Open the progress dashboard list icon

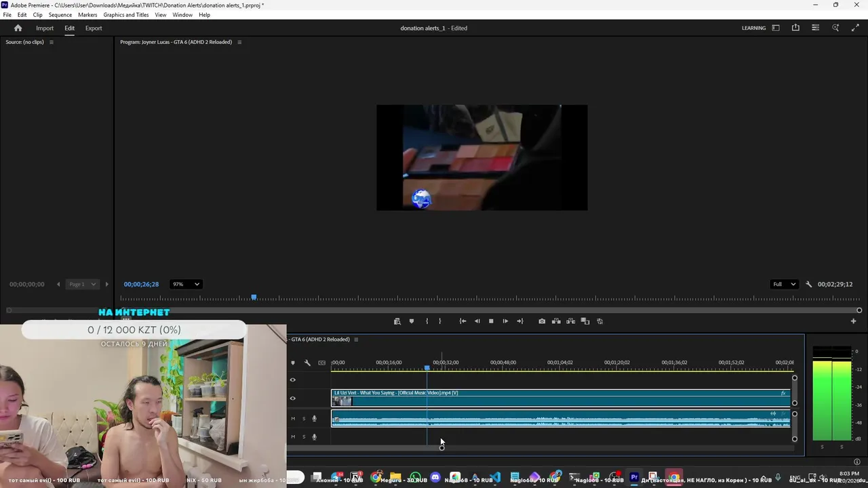815,28
